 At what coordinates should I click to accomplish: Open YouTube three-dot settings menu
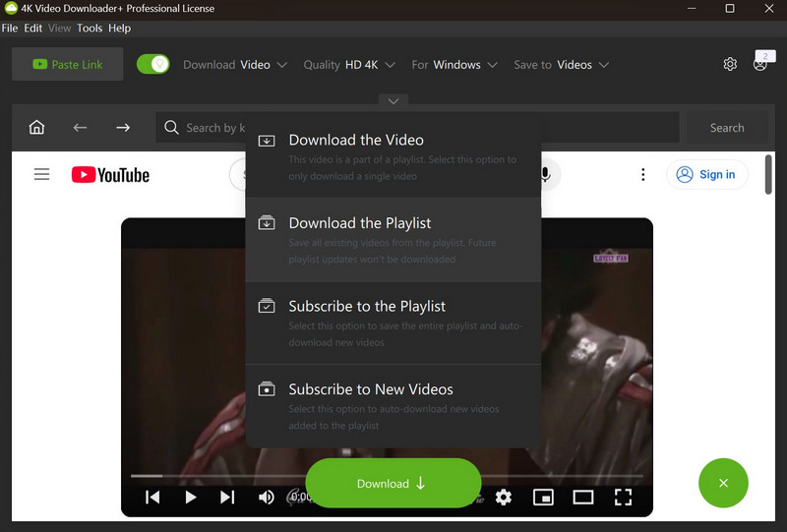pyautogui.click(x=643, y=174)
